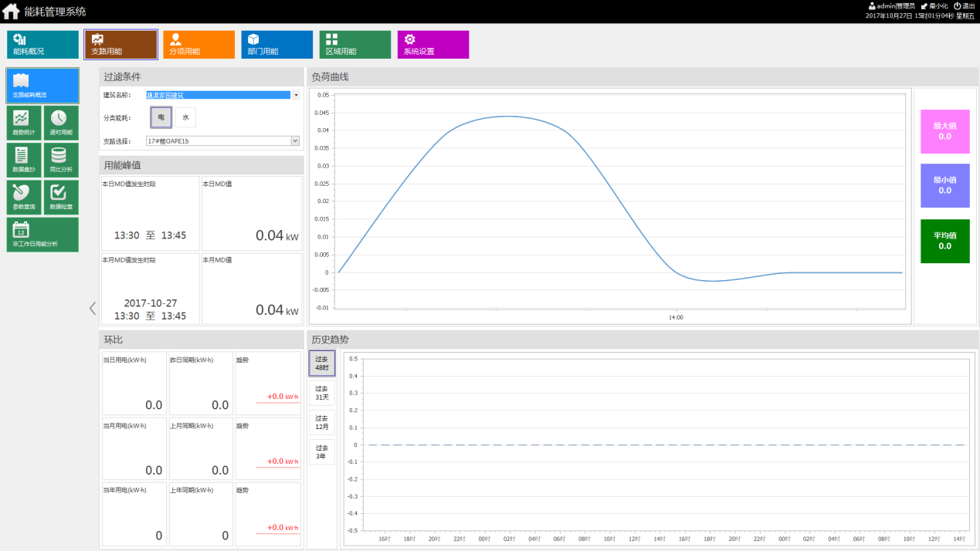Collapse the sidebar with the left chevron
Image resolution: width=980 pixels, height=551 pixels.
(93, 308)
